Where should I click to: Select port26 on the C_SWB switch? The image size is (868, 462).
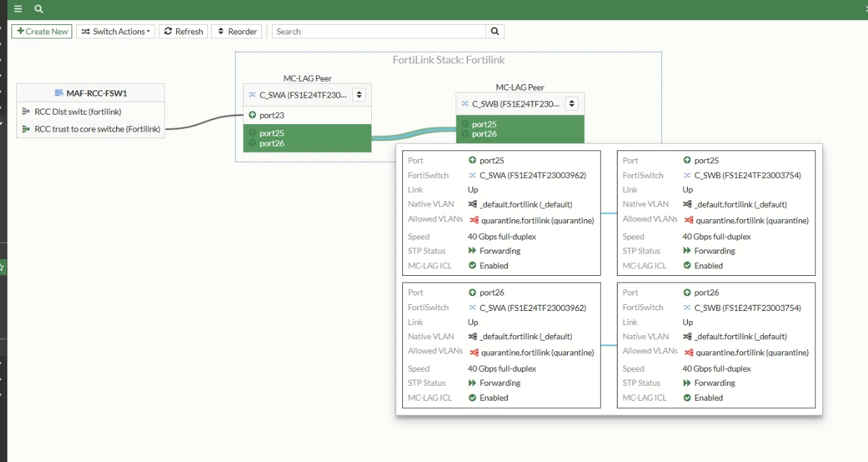click(x=485, y=134)
